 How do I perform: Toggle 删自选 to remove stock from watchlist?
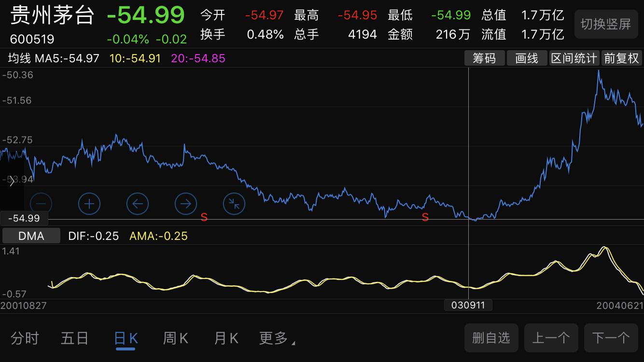(491, 338)
